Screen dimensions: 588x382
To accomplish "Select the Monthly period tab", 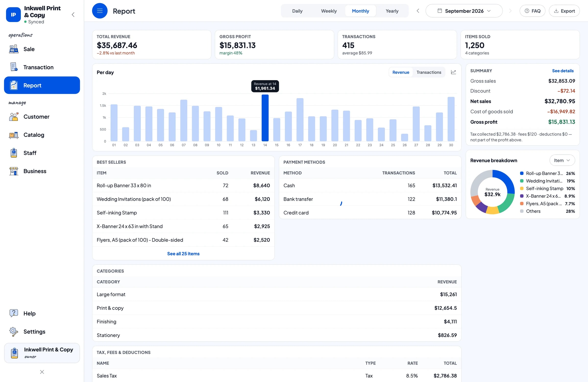I will tap(360, 11).
